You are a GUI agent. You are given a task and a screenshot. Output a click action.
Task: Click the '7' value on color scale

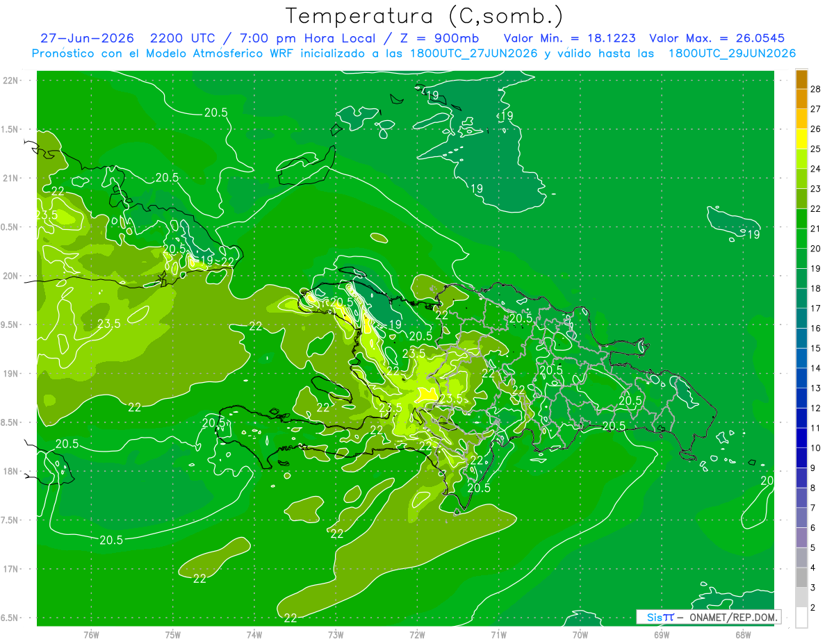(813, 508)
